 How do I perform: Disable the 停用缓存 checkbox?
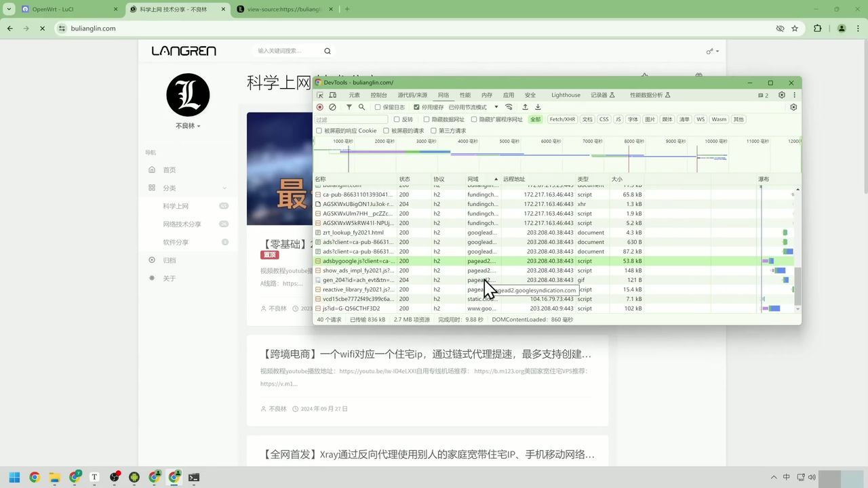pyautogui.click(x=416, y=107)
